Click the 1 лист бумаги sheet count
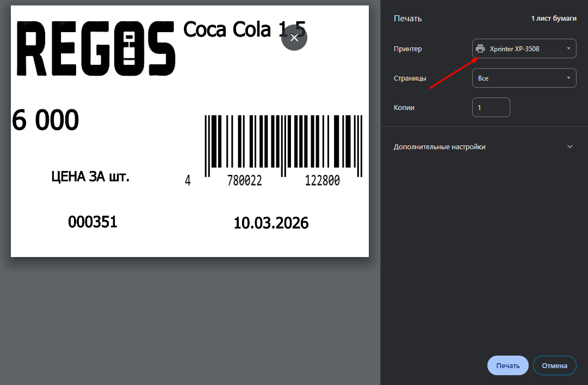The image size is (588, 385). click(553, 19)
